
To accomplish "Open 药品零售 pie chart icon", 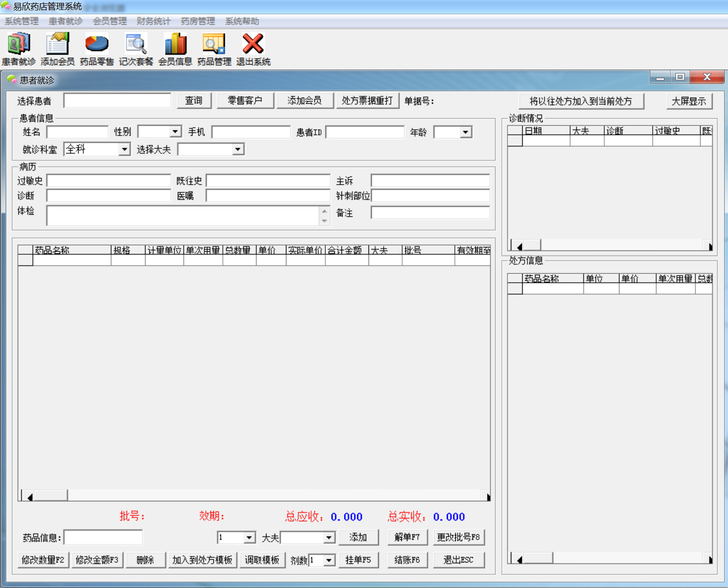I will (x=97, y=49).
